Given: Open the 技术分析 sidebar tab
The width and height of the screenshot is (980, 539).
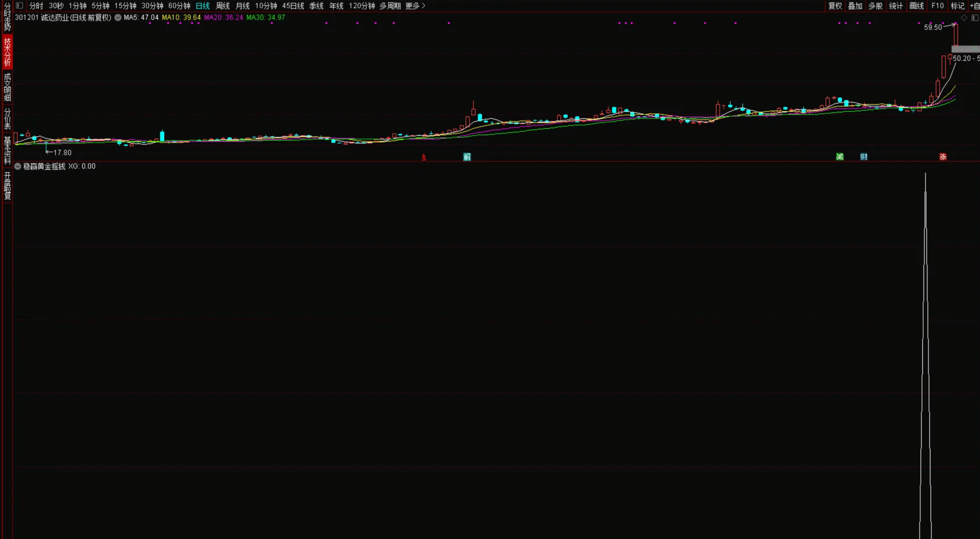Looking at the screenshot, I should (7, 52).
